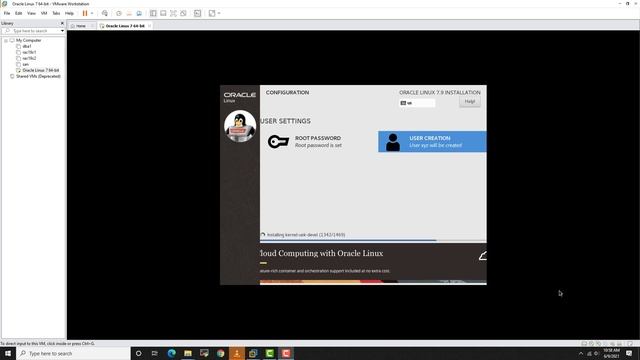
Task: Click the user creation person icon
Action: [x=393, y=142]
